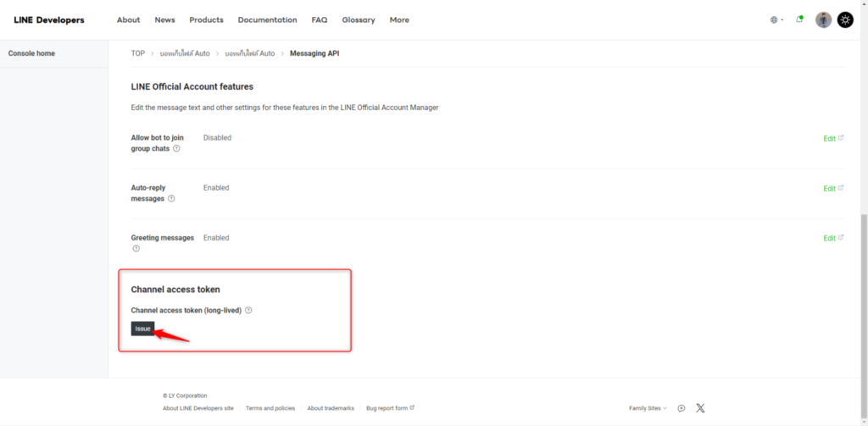Open the YouTube footer icon
Image resolution: width=868 pixels, height=426 pixels.
682,408
